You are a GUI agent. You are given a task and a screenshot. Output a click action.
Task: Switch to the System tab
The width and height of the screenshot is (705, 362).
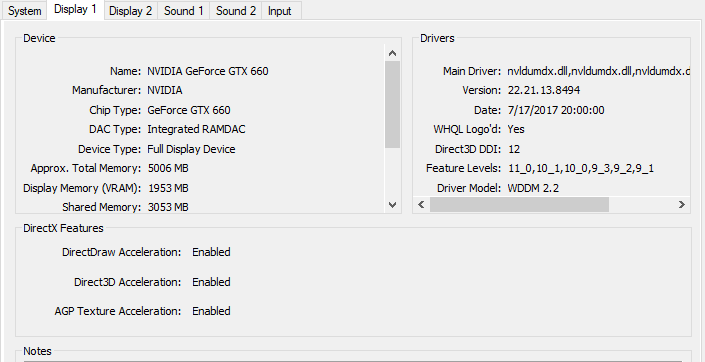(x=25, y=11)
